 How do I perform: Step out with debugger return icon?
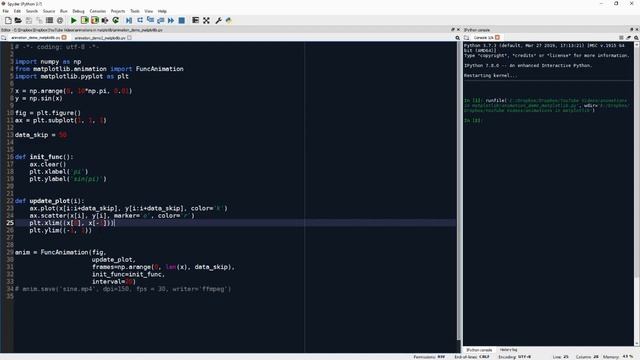[160, 20]
